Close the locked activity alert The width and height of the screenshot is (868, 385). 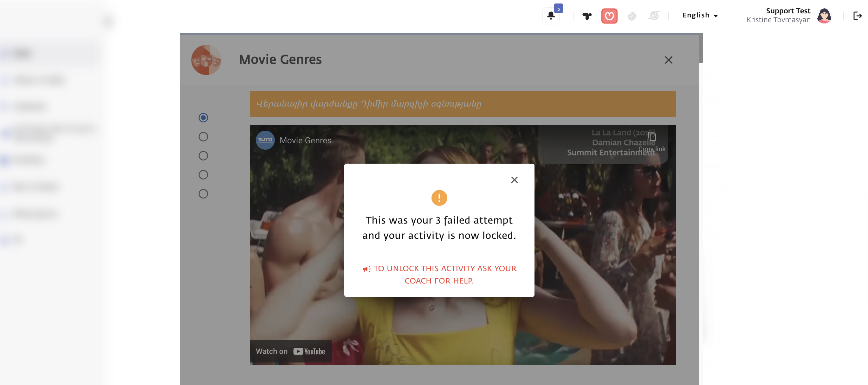pos(514,180)
